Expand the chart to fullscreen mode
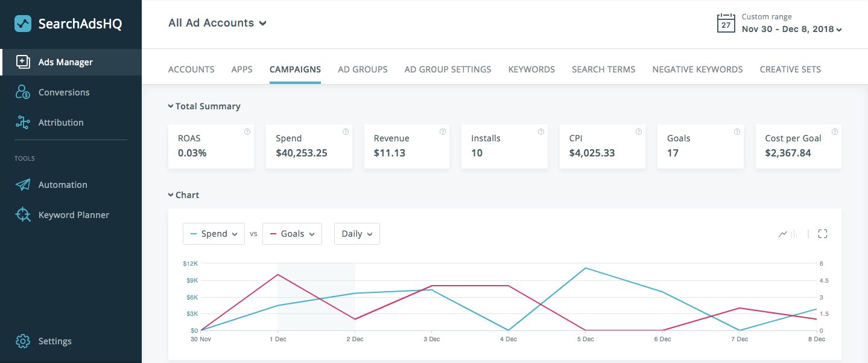868x363 pixels. pyautogui.click(x=822, y=234)
